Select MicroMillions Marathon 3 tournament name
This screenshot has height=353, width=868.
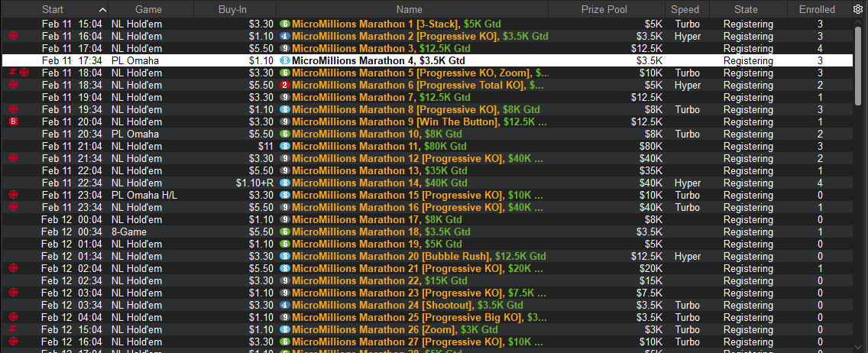[381, 49]
